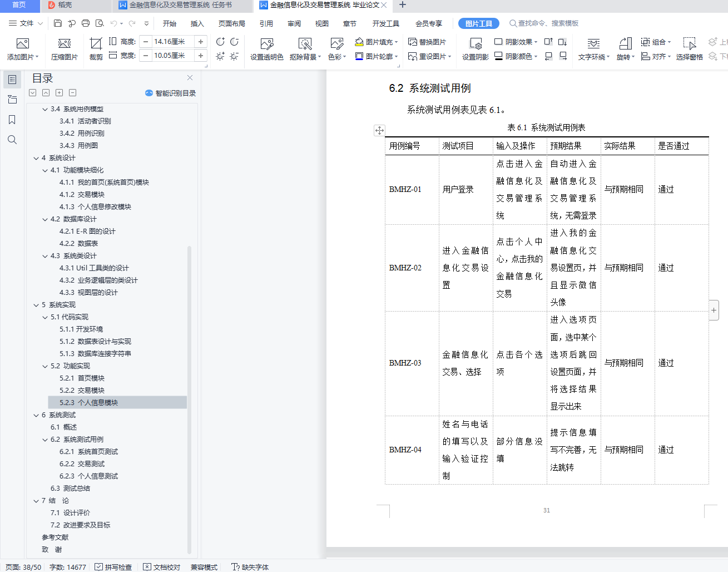Collapse the 4 系统设计 outline node
This screenshot has height=572, width=728.
click(x=36, y=158)
